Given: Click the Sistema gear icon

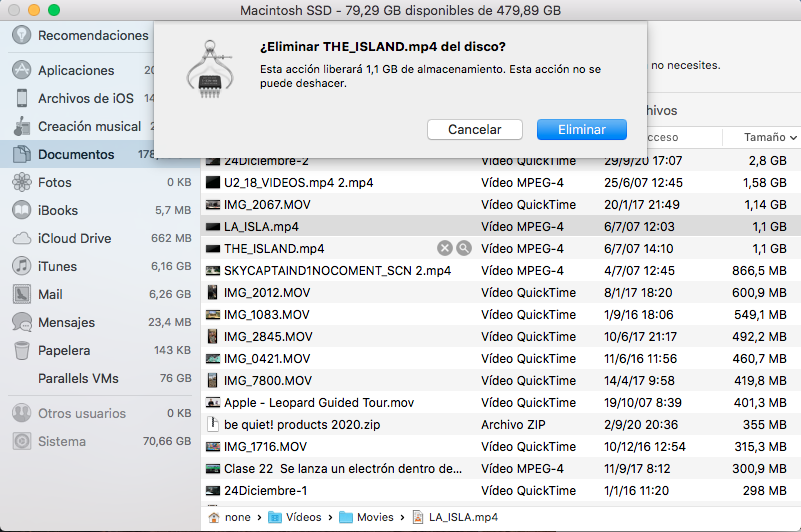Looking at the screenshot, I should pos(21,441).
